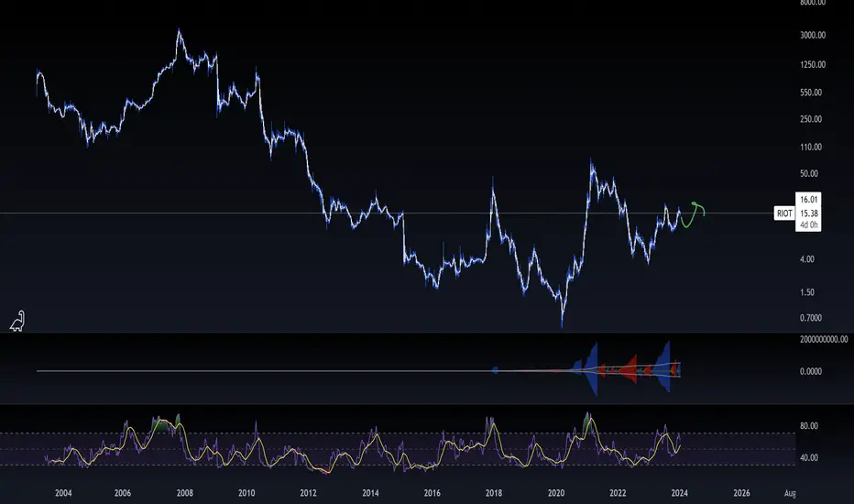Select the 0.7000 price scale value

[810, 318]
